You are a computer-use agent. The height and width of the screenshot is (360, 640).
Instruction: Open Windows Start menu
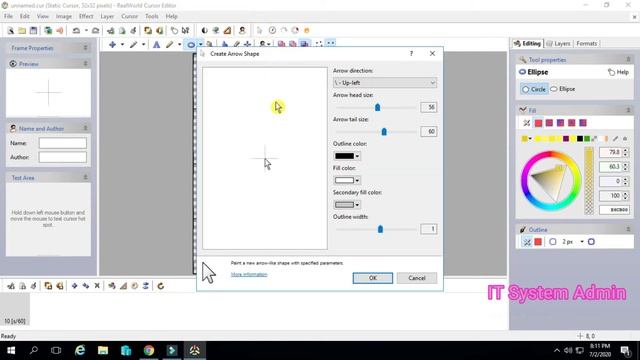pos(11,350)
